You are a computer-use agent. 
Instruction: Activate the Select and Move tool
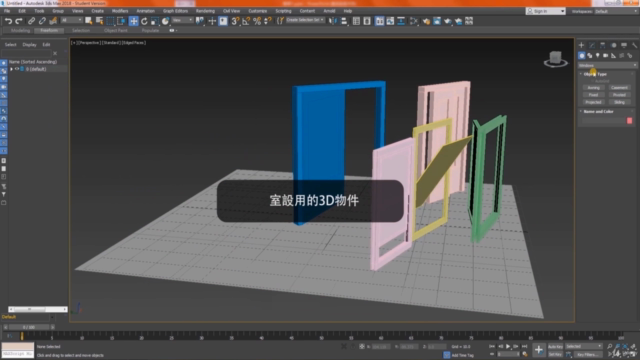(133, 21)
